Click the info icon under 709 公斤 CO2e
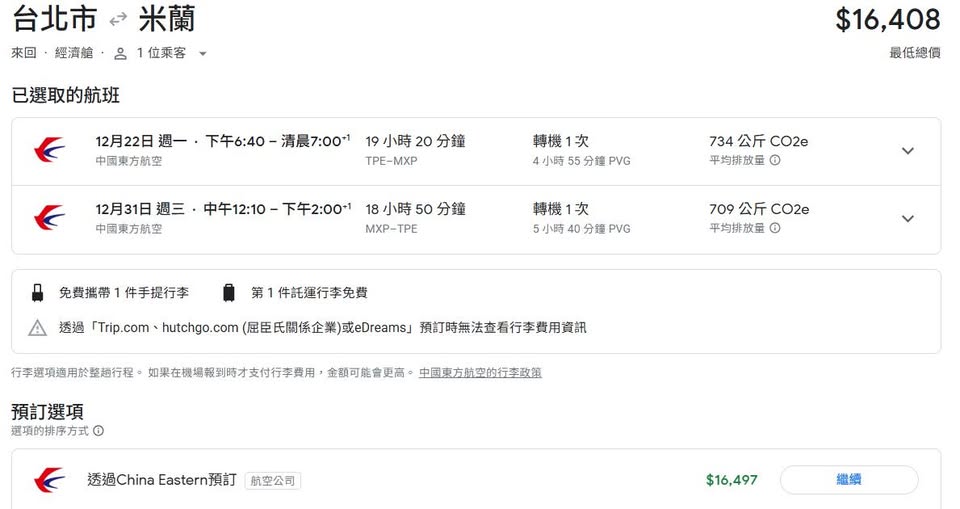The image size is (960, 509). tap(775, 228)
